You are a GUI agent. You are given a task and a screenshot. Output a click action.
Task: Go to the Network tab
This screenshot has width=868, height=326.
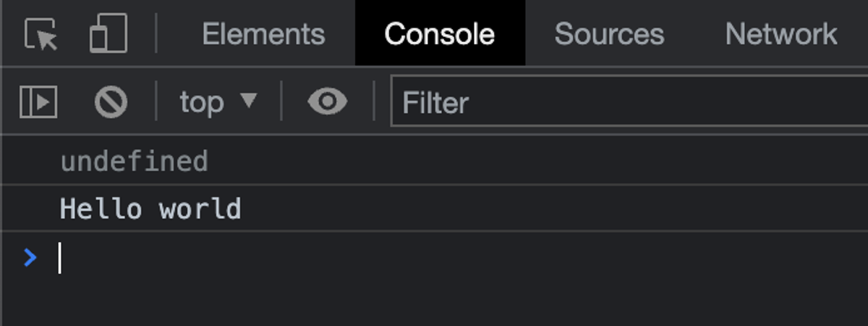point(781,34)
